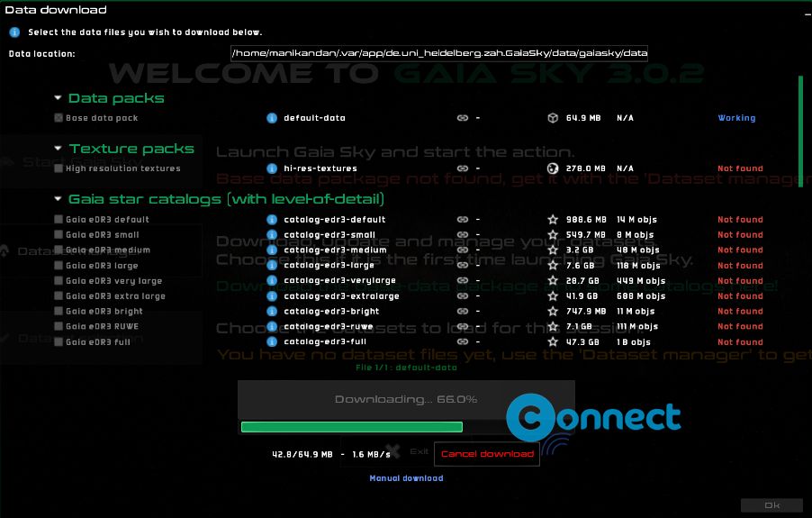Click info icon for hi-res-textures

pos(271,168)
